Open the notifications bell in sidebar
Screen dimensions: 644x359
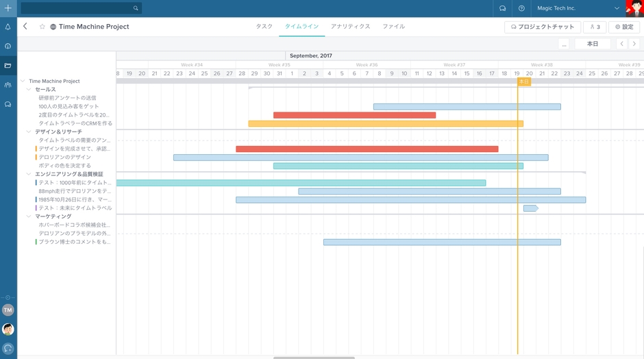(x=8, y=27)
